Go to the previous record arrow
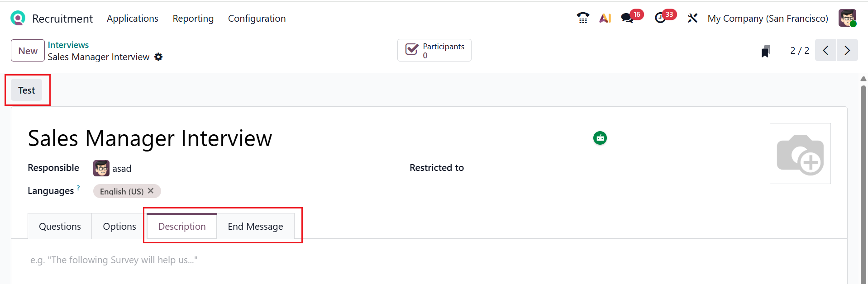This screenshot has height=284, width=868. pos(825,50)
